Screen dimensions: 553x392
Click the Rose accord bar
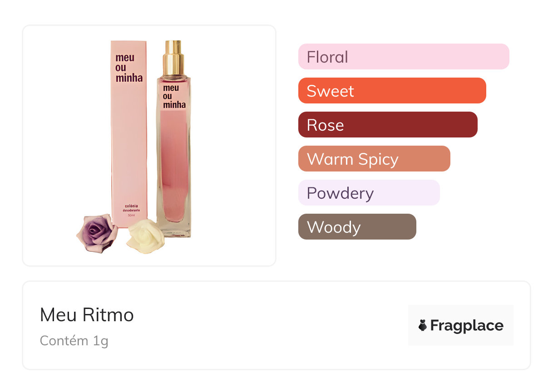pos(388,125)
